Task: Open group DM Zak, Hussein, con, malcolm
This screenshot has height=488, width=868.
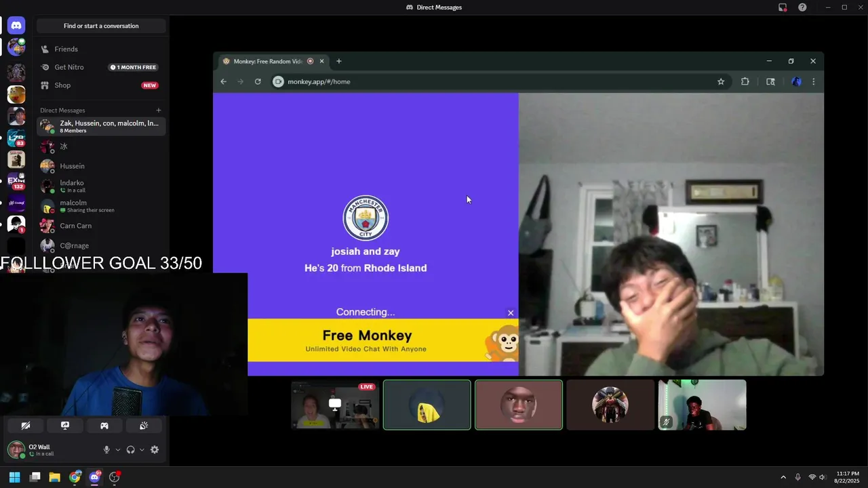Action: click(101, 126)
